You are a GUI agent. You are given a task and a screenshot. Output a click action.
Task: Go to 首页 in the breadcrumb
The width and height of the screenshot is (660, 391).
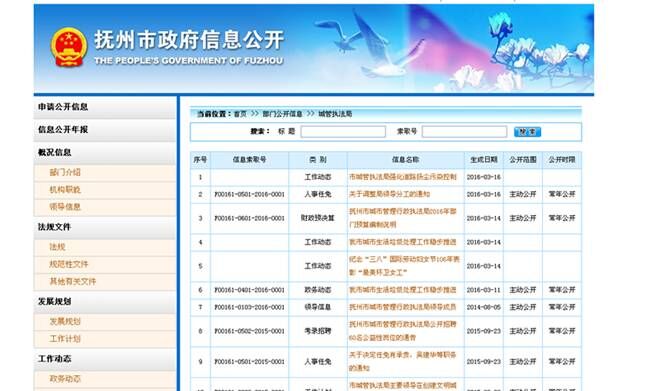(240, 114)
